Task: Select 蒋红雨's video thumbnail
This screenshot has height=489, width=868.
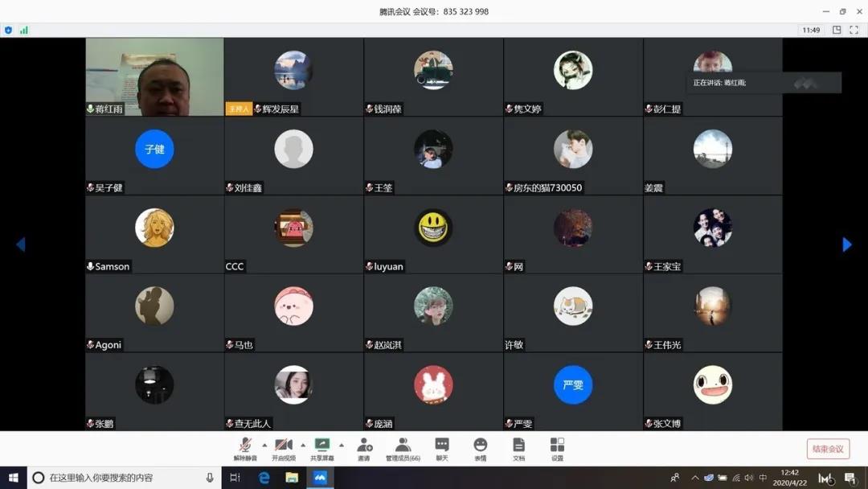Action: click(154, 76)
